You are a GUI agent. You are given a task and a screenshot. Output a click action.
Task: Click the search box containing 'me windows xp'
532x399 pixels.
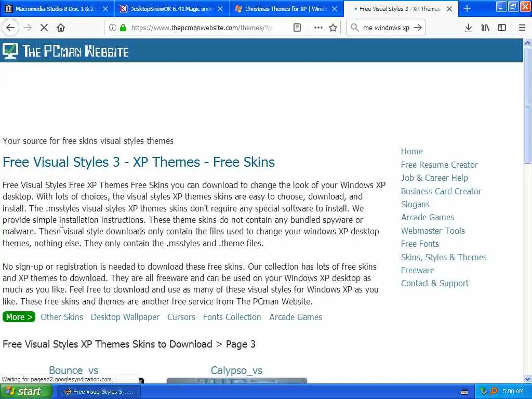(386, 28)
